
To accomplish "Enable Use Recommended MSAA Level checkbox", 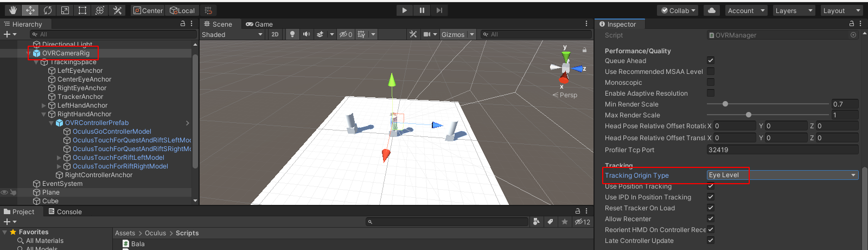I will [711, 71].
